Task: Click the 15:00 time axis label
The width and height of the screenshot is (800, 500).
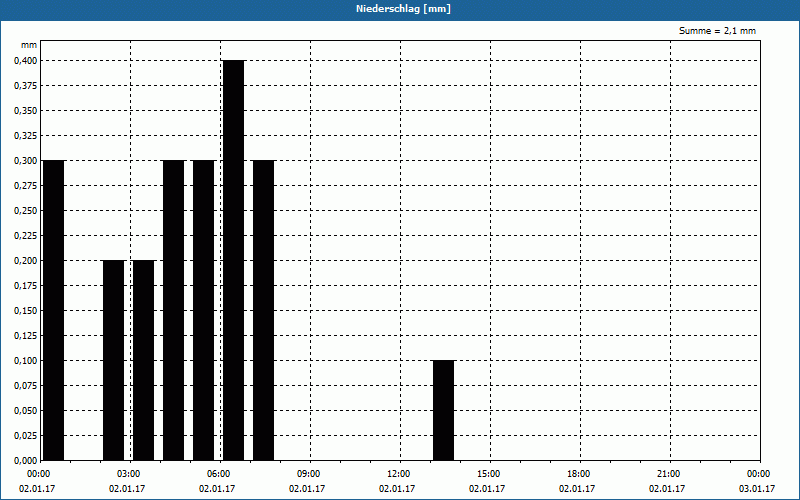Action: pos(489,474)
